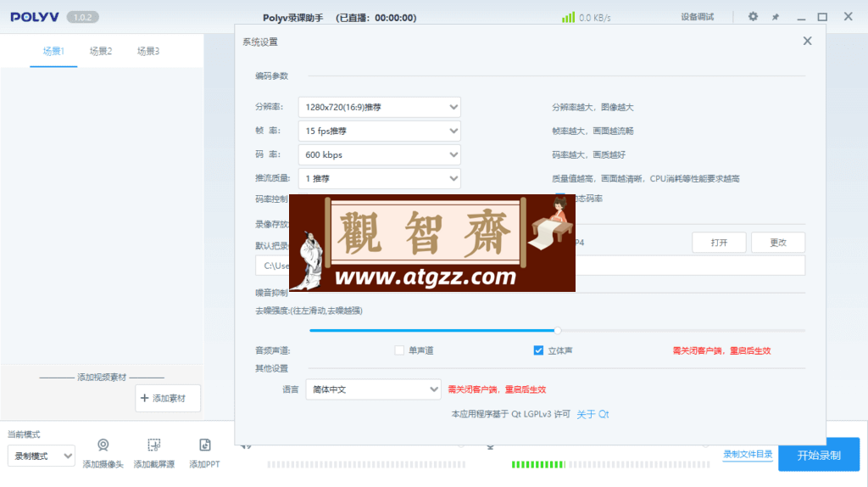Click the recording save path field
The width and height of the screenshot is (868, 487).
click(530, 266)
